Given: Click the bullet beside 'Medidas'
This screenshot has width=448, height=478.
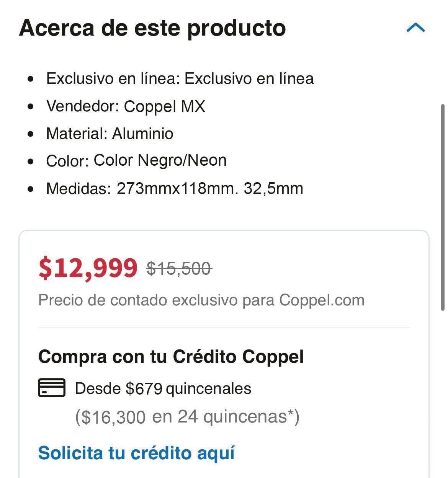Looking at the screenshot, I should [31, 189].
